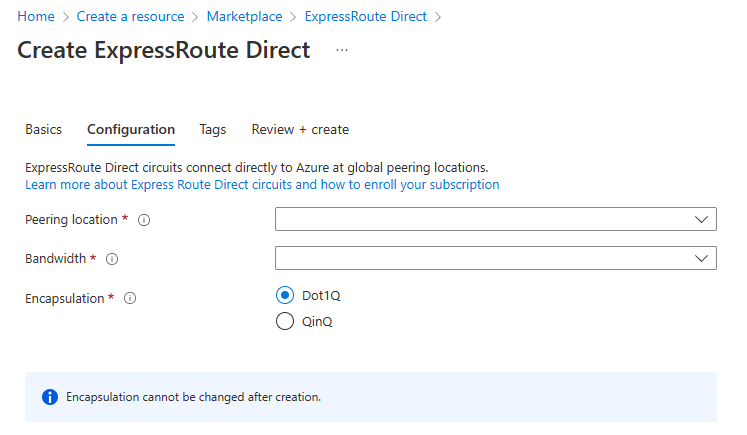Image resolution: width=747 pixels, height=435 pixels.
Task: Expand the Bandwidth dropdown
Action: (495, 258)
